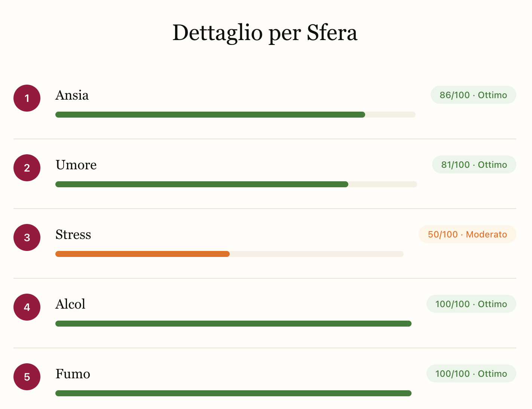Open the Alcol sphere label
This screenshot has height=409, width=532.
pyautogui.click(x=70, y=304)
